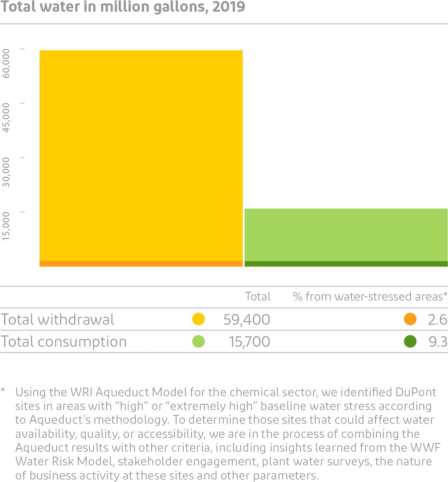448x482 pixels.
Task: Click the 60,000 axis label
Action: 6,63
